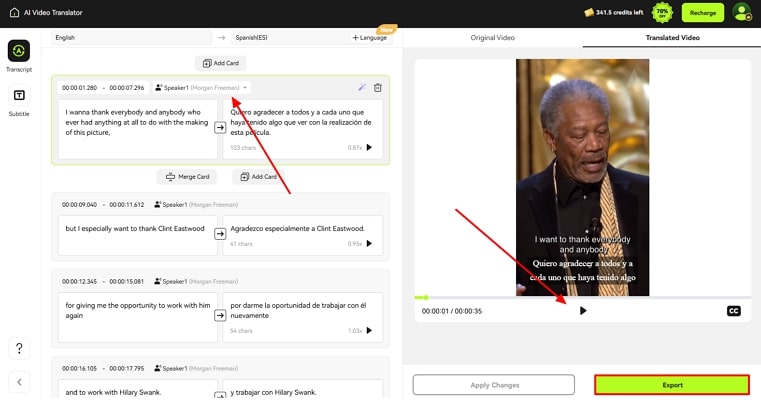Click the credits left indicator
This screenshot has width=761, height=400.
click(x=614, y=13)
